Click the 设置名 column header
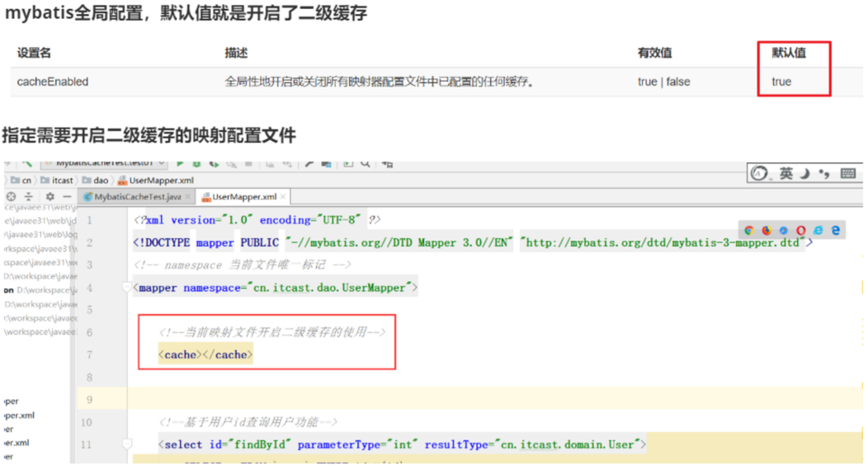This screenshot has width=868, height=469. tap(34, 53)
